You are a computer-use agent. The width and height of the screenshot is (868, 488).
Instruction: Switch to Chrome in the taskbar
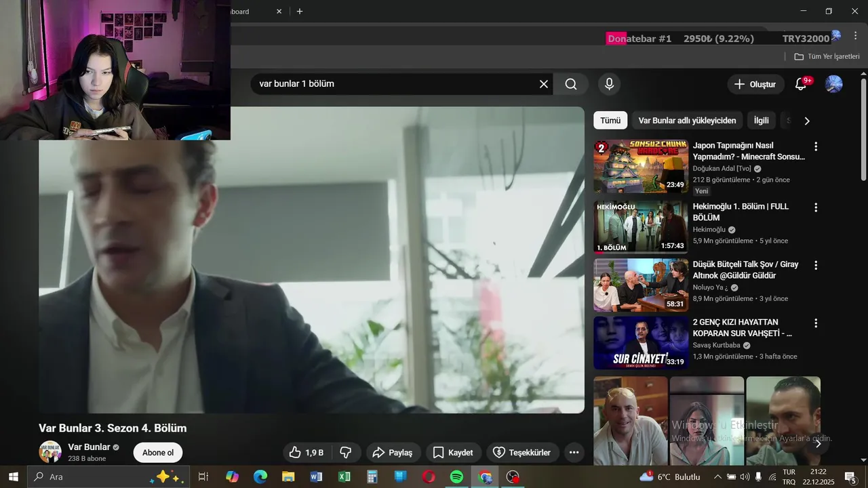tap(485, 476)
